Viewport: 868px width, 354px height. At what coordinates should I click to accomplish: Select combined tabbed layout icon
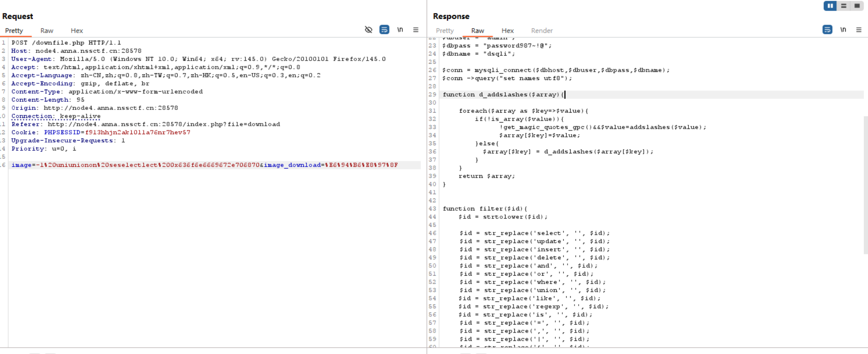click(857, 6)
